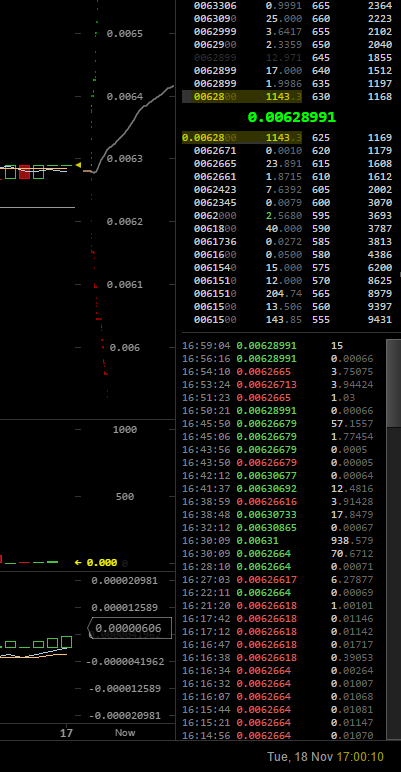This screenshot has height=772, width=401.
Task: Select trade at 16:45:50 for 57.1557
Action: (x=278, y=423)
